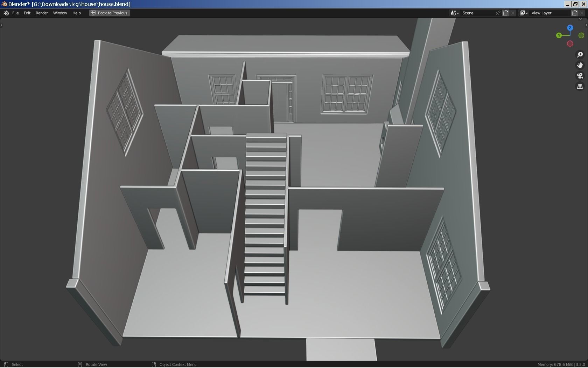Open the Help menu

coord(76,13)
